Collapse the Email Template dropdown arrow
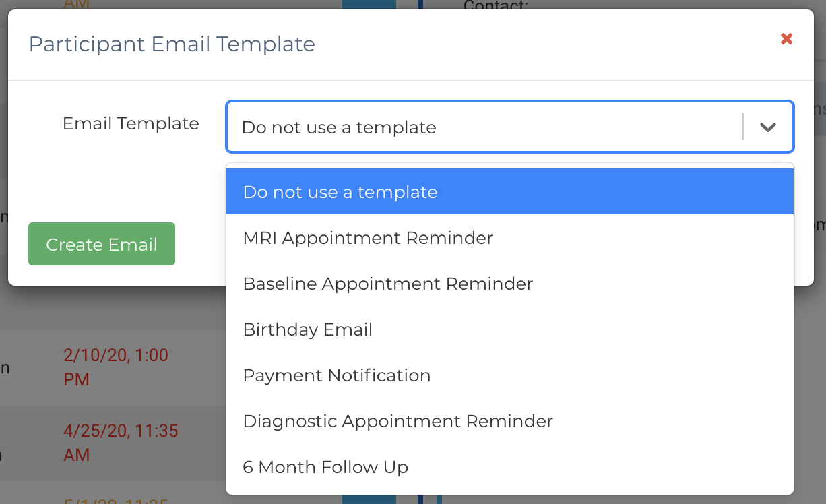 click(768, 127)
